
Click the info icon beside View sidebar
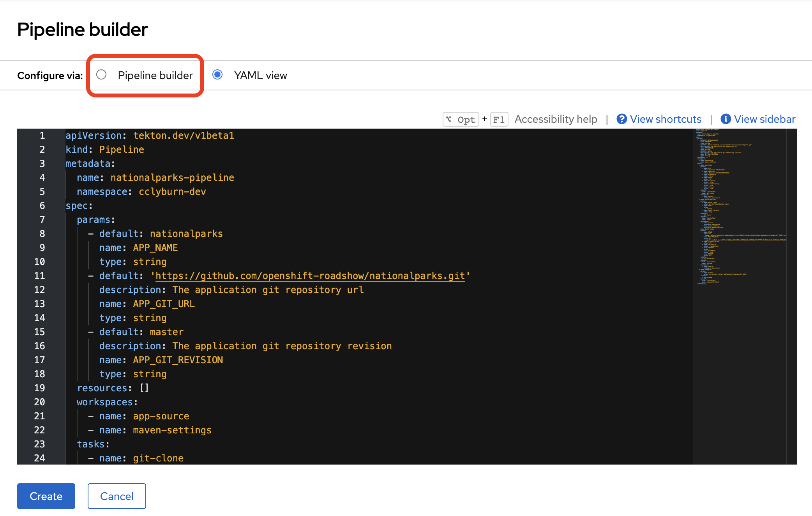pos(726,119)
